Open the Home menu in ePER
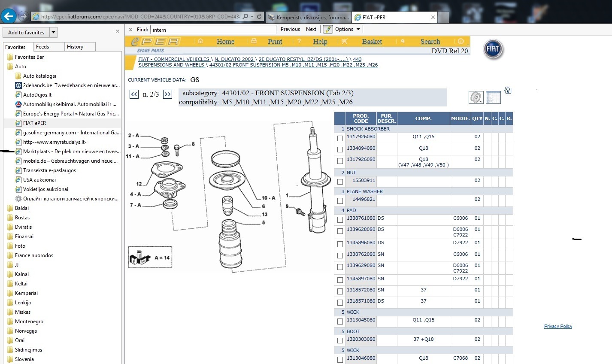The image size is (612, 364). tap(225, 42)
